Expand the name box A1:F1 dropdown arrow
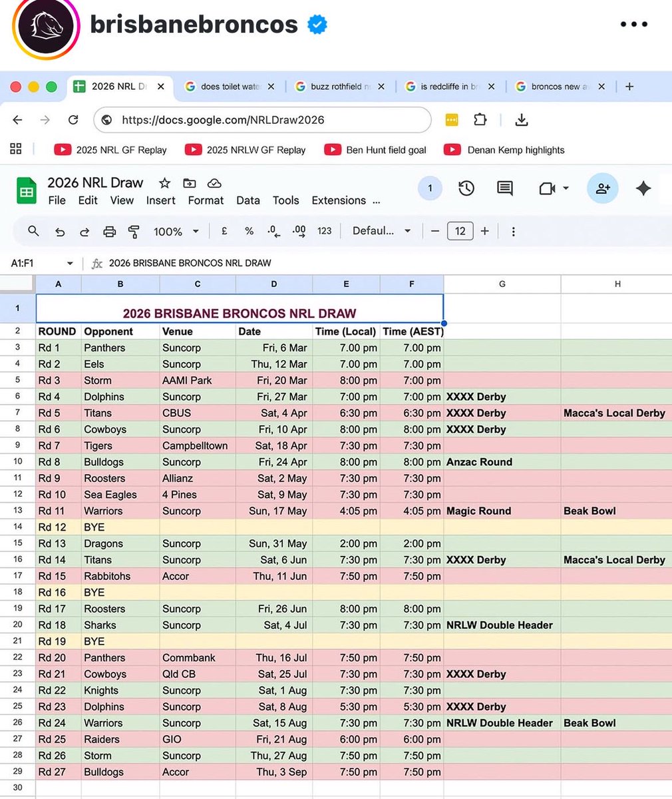The height and width of the screenshot is (799, 672). coord(70,264)
